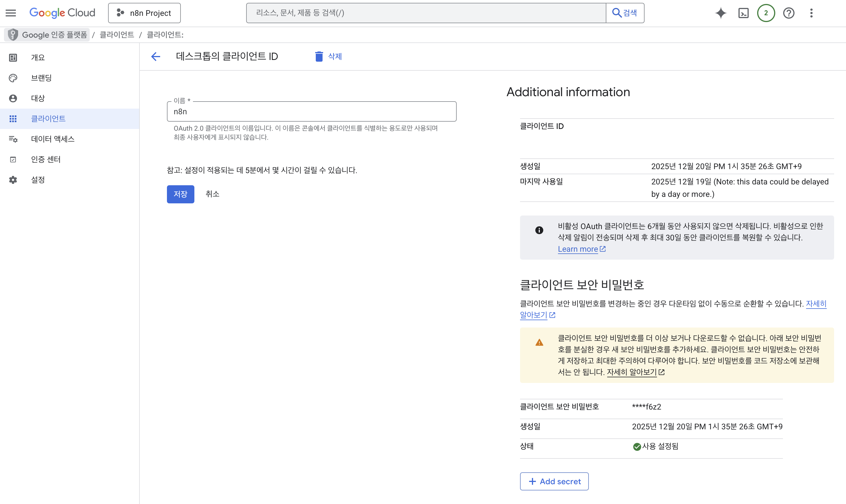Open the help question mark icon
Image resolution: width=846 pixels, height=504 pixels.
point(789,13)
